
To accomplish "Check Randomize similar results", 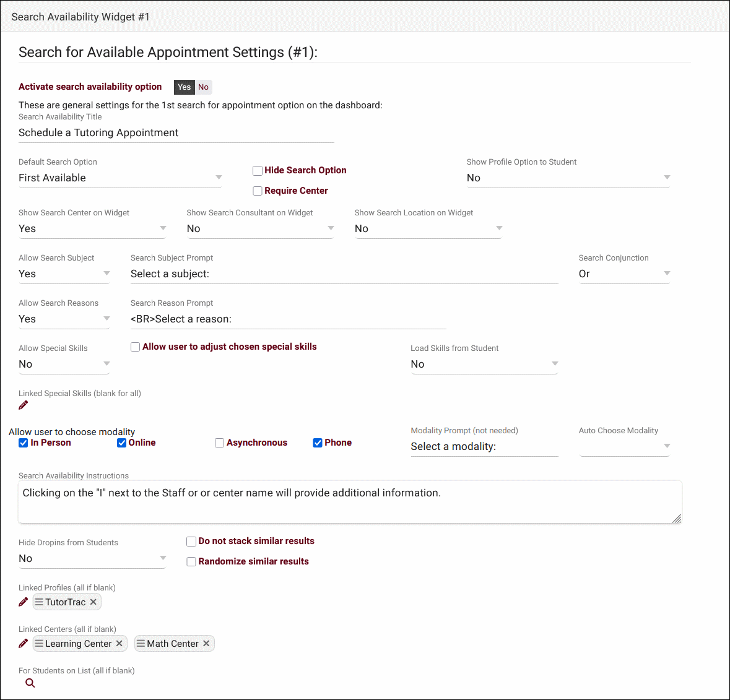I will coord(192,562).
